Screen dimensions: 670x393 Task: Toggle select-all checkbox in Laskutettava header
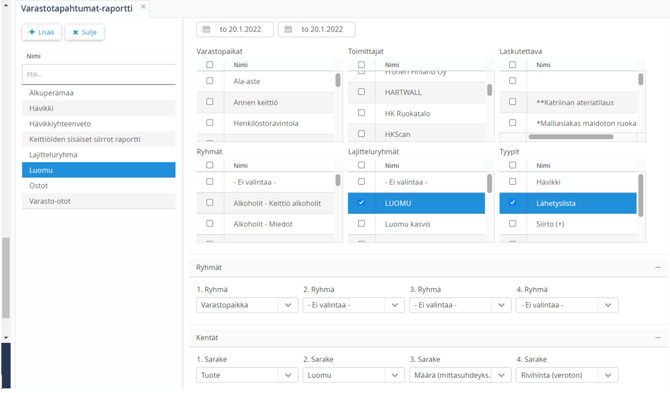(x=513, y=65)
